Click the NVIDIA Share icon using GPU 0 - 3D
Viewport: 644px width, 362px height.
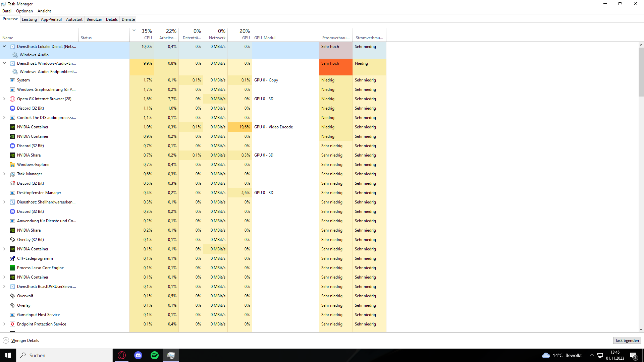point(12,155)
